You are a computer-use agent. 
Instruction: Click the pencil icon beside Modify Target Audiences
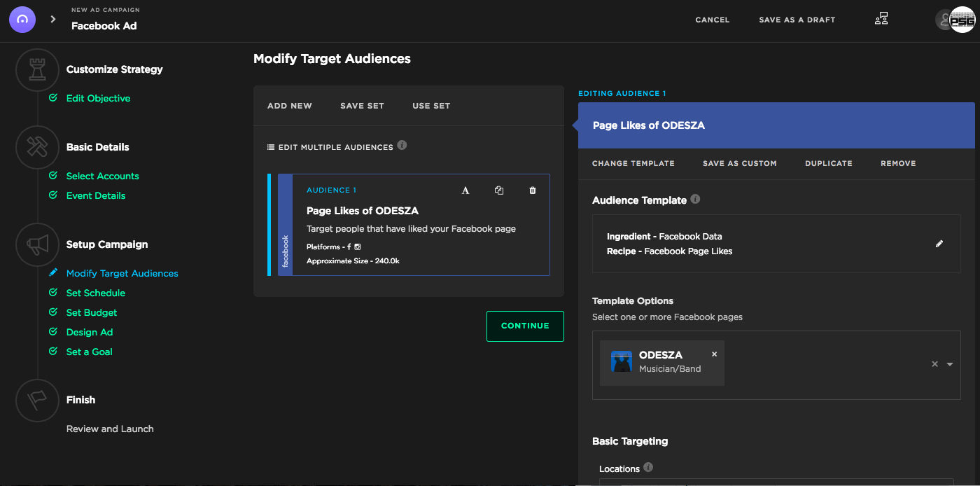53,273
